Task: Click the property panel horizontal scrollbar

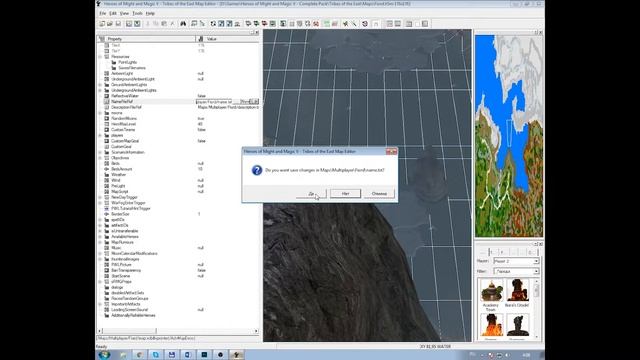Action: tap(178, 331)
